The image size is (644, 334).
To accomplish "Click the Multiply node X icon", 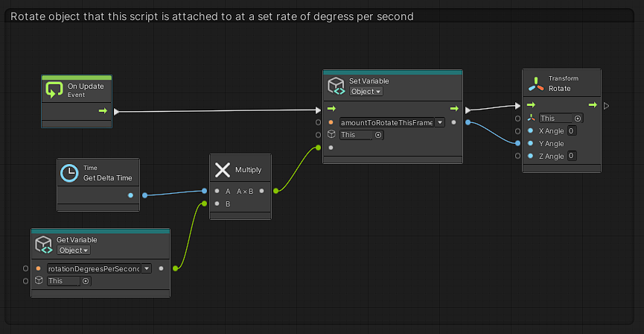I will coord(222,170).
